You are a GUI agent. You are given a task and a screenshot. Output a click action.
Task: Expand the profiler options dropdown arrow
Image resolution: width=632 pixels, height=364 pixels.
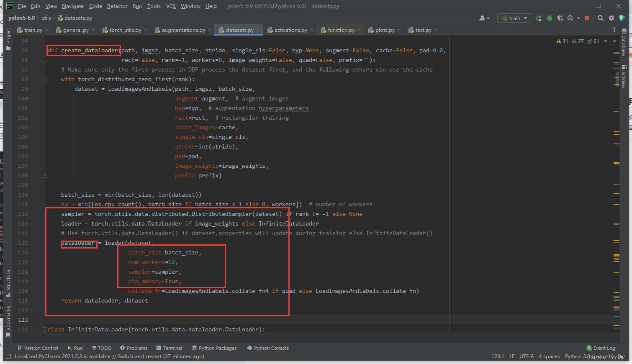click(x=578, y=18)
